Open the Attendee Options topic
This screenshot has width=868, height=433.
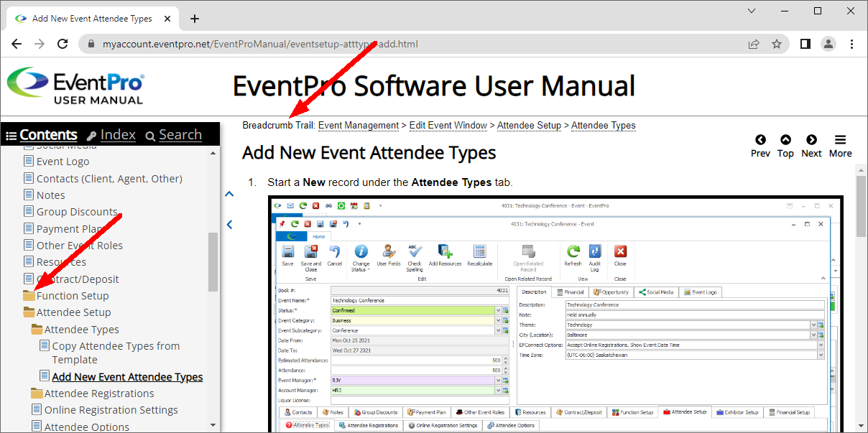pyautogui.click(x=87, y=427)
